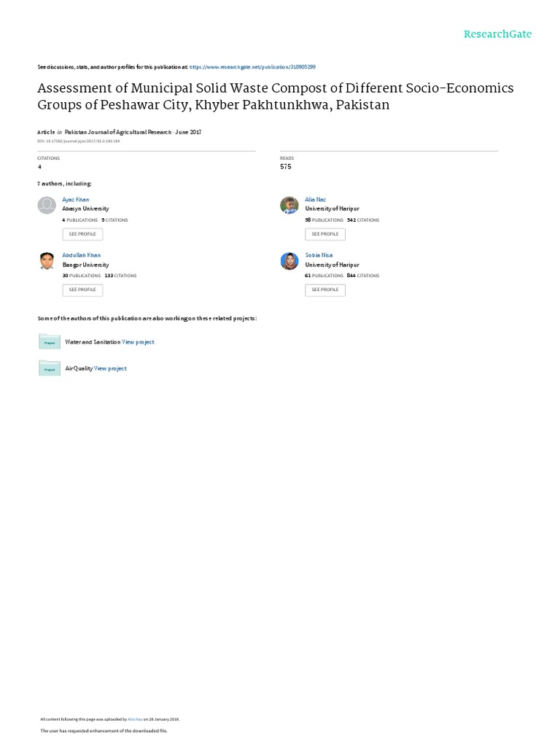Click Sobia Nisa's profile photo
Image resolution: width=560 pixels, height=747 pixels.
click(x=289, y=261)
